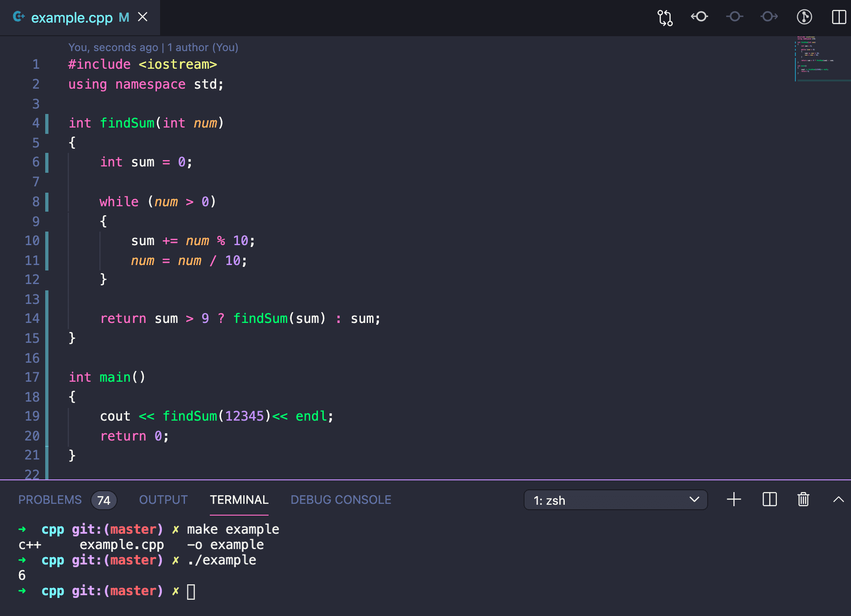Click 'endl' on line 19
The height and width of the screenshot is (616, 851).
311,416
